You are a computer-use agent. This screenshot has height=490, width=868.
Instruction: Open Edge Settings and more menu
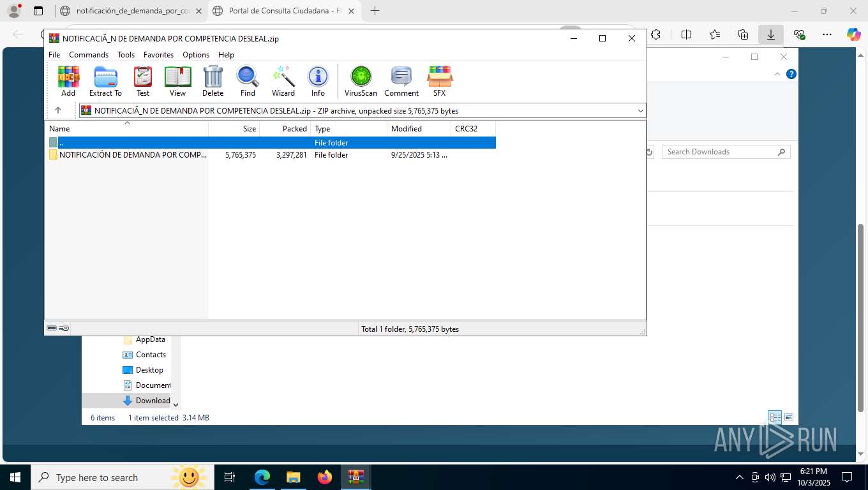point(827,34)
